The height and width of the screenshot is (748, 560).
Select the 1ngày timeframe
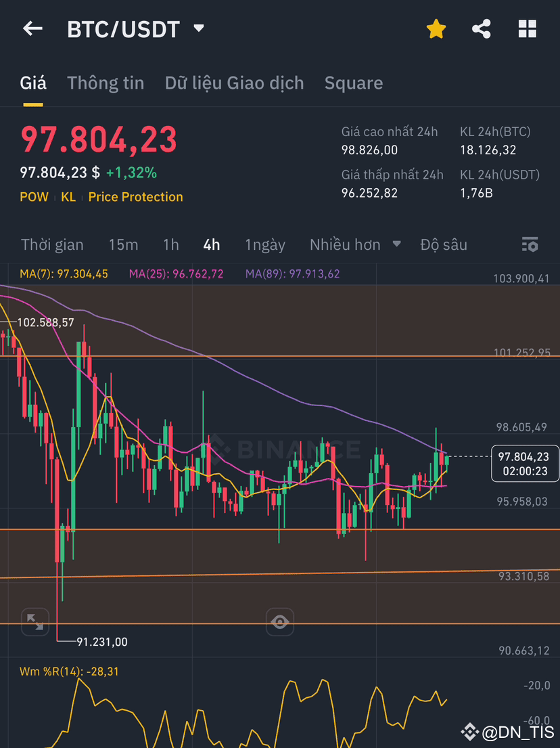click(x=265, y=245)
